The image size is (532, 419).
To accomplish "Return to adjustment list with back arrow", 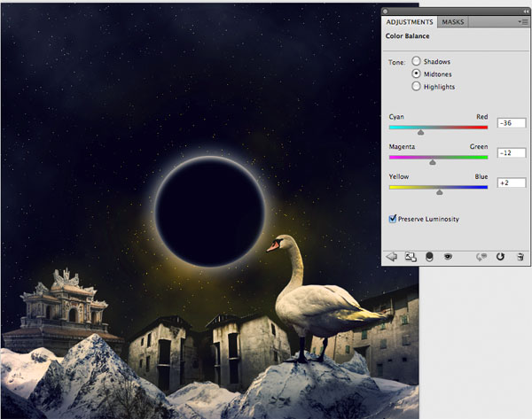I will 392,257.
